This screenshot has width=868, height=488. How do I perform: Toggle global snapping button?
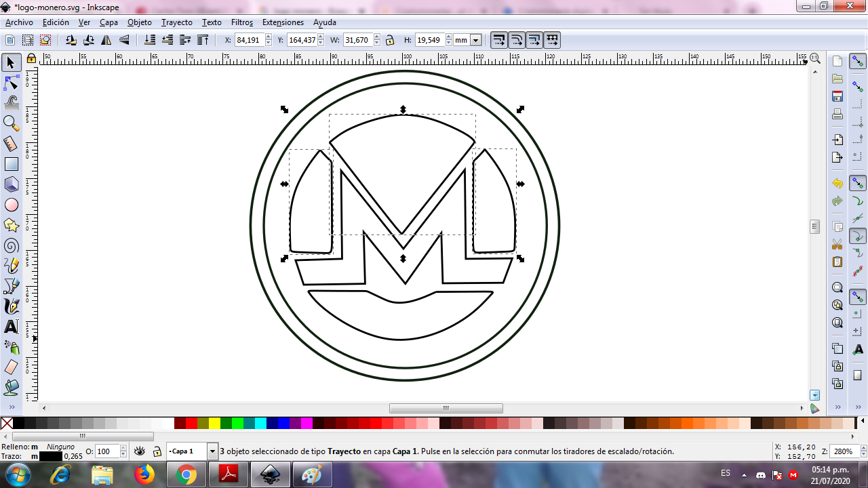click(858, 62)
